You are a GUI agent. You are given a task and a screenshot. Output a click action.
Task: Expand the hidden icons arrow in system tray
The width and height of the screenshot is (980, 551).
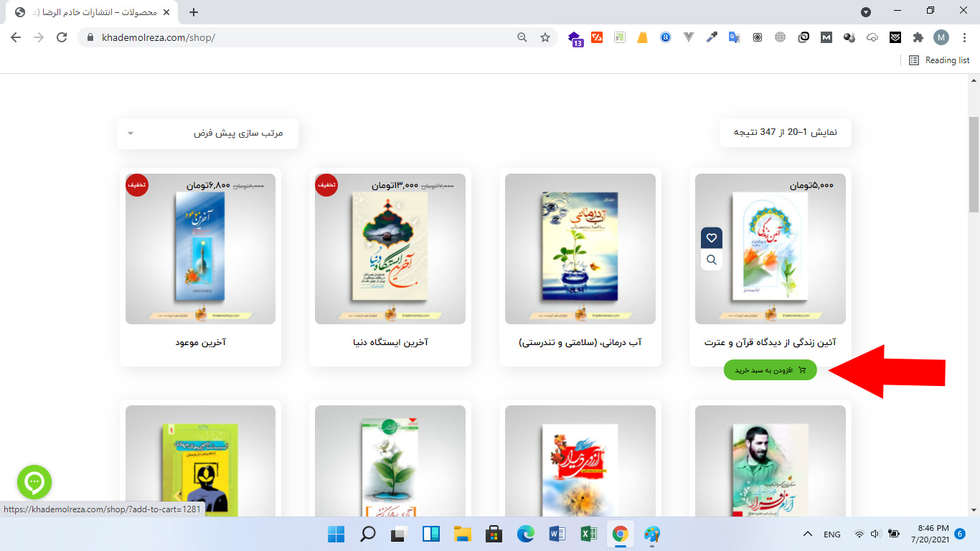point(808,534)
